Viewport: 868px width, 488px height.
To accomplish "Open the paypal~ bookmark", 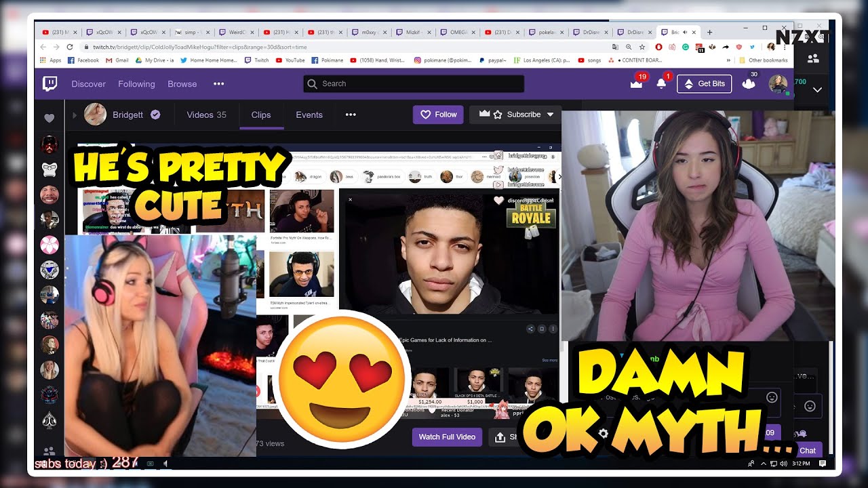I will [492, 60].
